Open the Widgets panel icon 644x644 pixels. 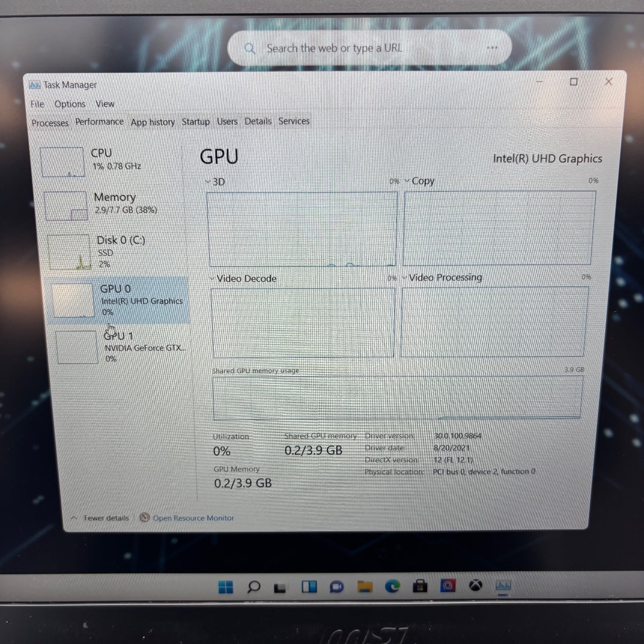309,586
